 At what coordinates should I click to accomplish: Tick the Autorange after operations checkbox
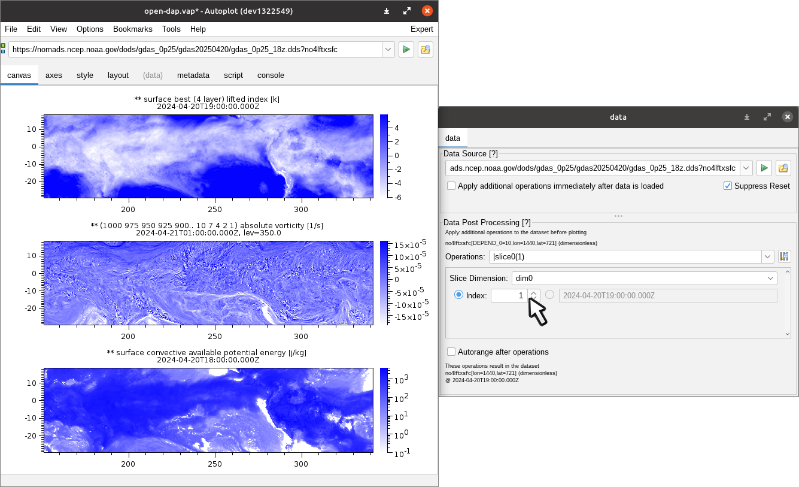point(451,352)
